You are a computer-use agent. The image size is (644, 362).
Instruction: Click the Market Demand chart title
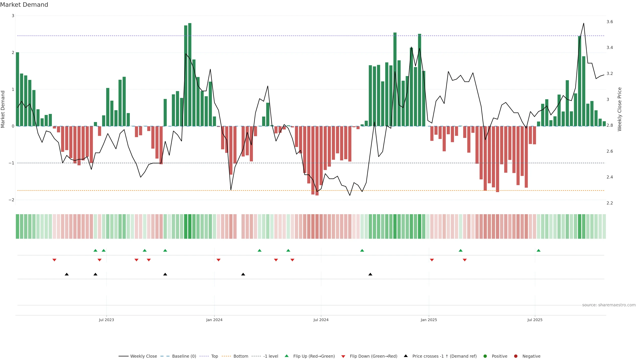pyautogui.click(x=24, y=5)
